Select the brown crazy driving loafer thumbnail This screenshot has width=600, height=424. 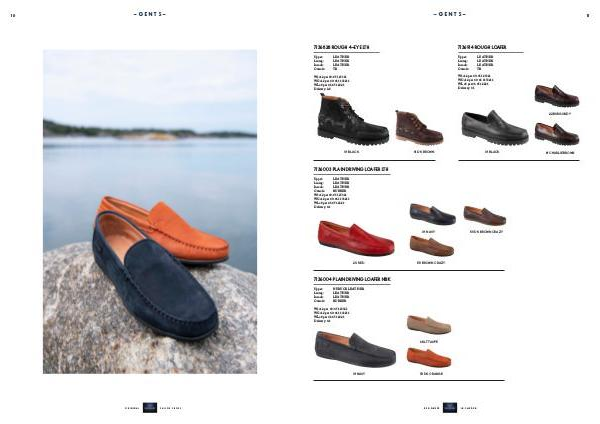coord(432,246)
